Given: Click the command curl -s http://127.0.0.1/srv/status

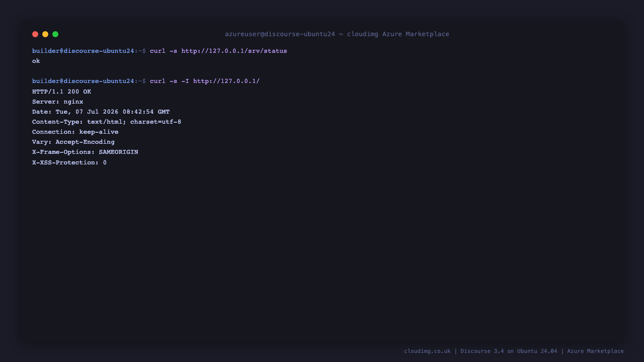Looking at the screenshot, I should point(218,51).
